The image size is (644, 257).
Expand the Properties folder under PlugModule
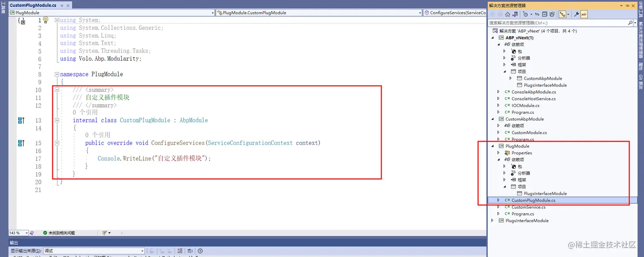[x=499, y=153]
